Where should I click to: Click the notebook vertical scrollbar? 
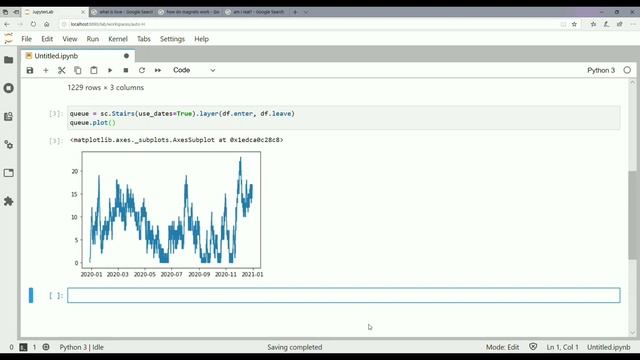point(633,215)
